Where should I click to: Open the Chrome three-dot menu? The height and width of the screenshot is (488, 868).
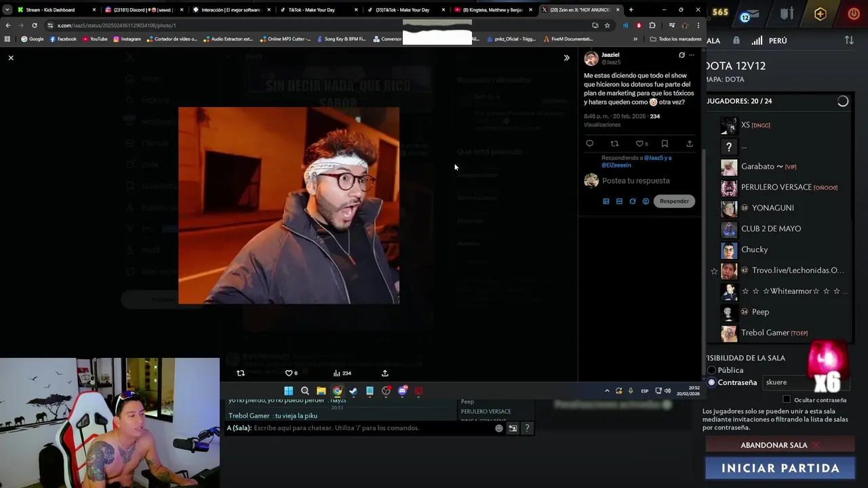click(x=698, y=25)
